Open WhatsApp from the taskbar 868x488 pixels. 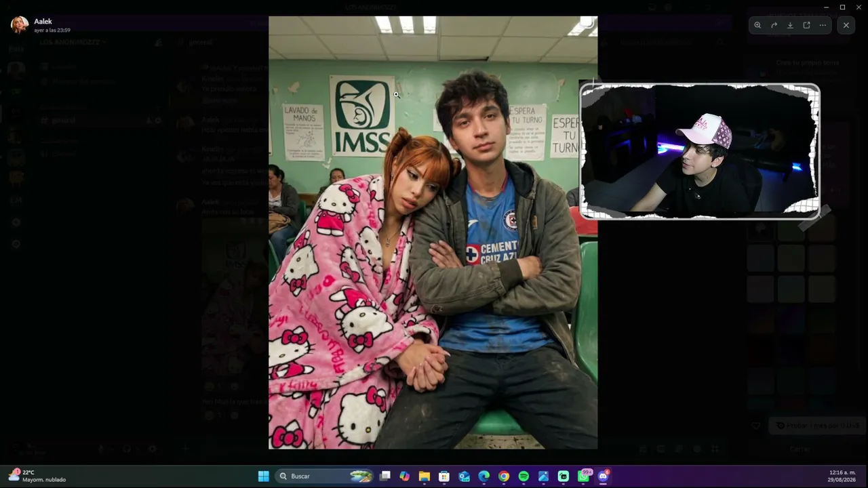click(584, 476)
